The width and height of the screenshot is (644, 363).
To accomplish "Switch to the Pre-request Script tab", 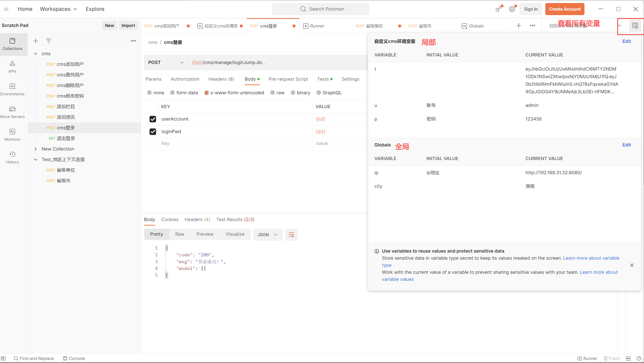I will (288, 79).
